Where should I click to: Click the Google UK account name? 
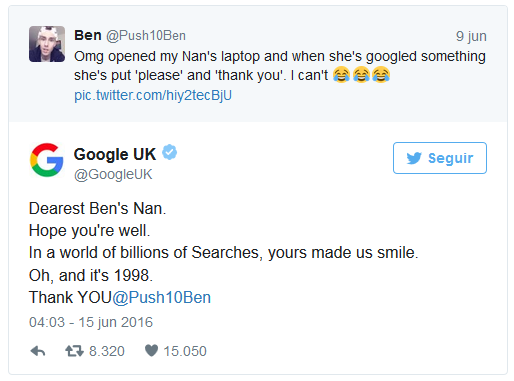click(115, 154)
